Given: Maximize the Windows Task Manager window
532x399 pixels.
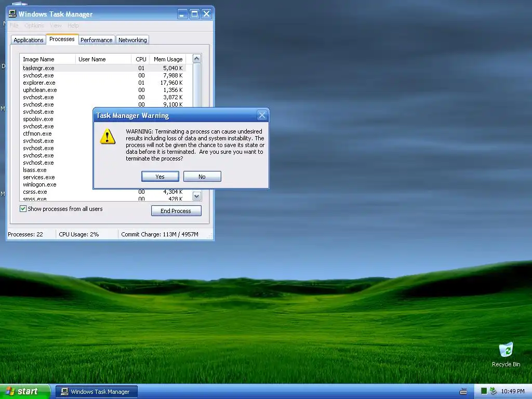Looking at the screenshot, I should (194, 14).
